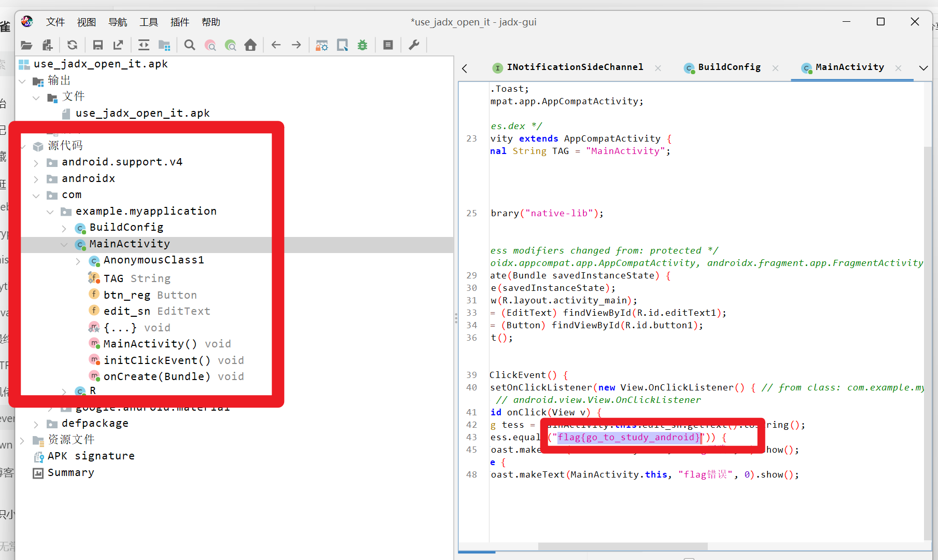Open comment search green circle icon
Screen dimensions: 938x560
click(230, 45)
